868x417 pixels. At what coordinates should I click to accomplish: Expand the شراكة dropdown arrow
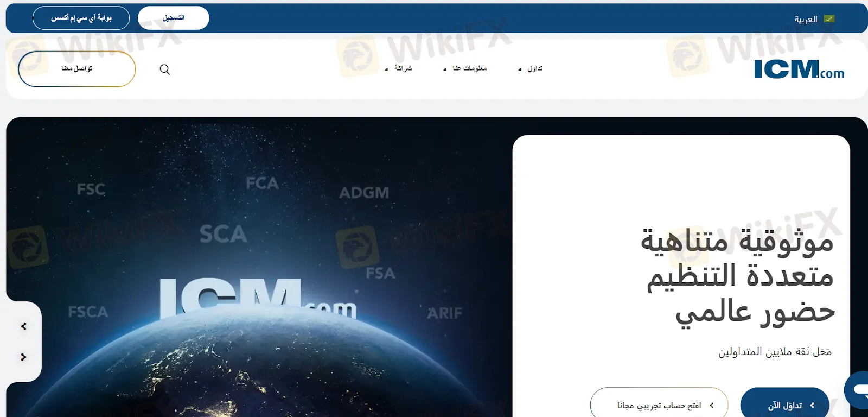pyautogui.click(x=386, y=69)
